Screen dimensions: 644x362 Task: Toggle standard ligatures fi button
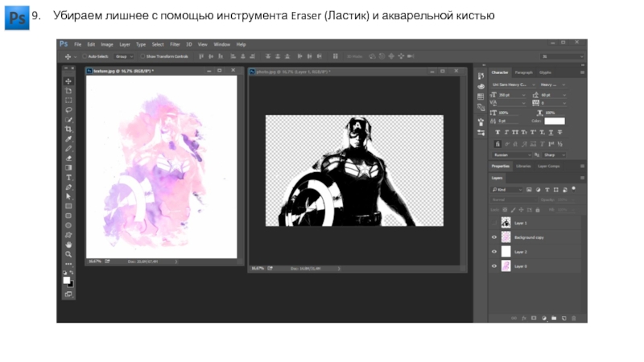click(x=497, y=144)
